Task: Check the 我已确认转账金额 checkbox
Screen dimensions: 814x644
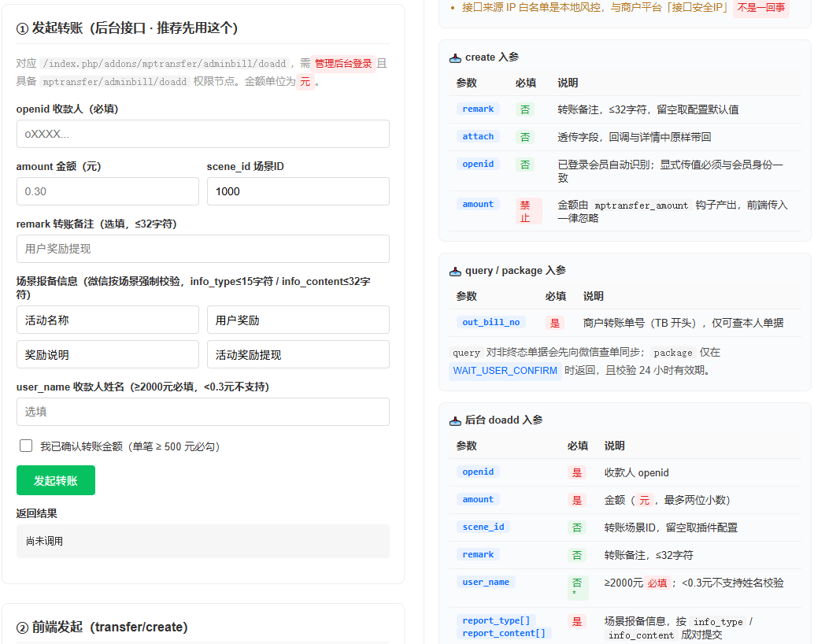Action: (26, 446)
